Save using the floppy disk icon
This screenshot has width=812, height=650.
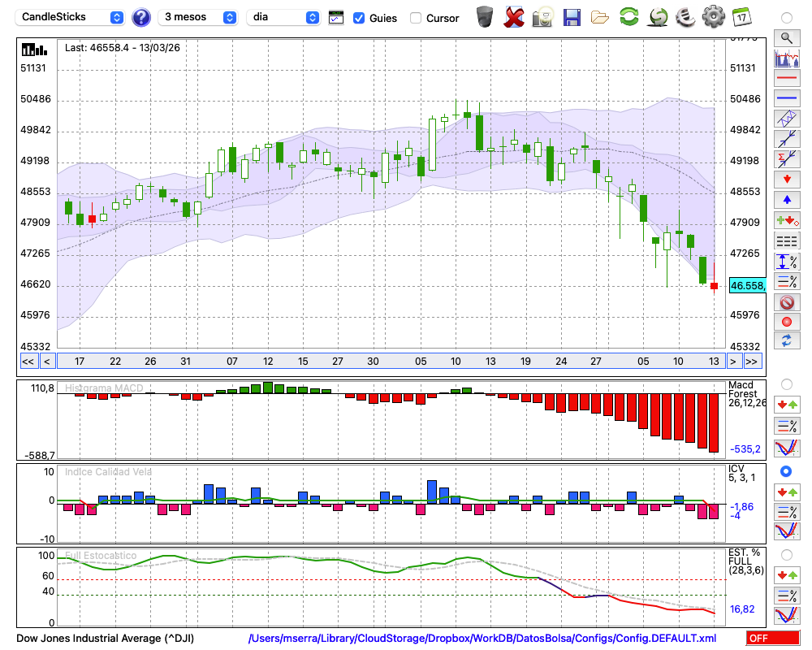(572, 18)
